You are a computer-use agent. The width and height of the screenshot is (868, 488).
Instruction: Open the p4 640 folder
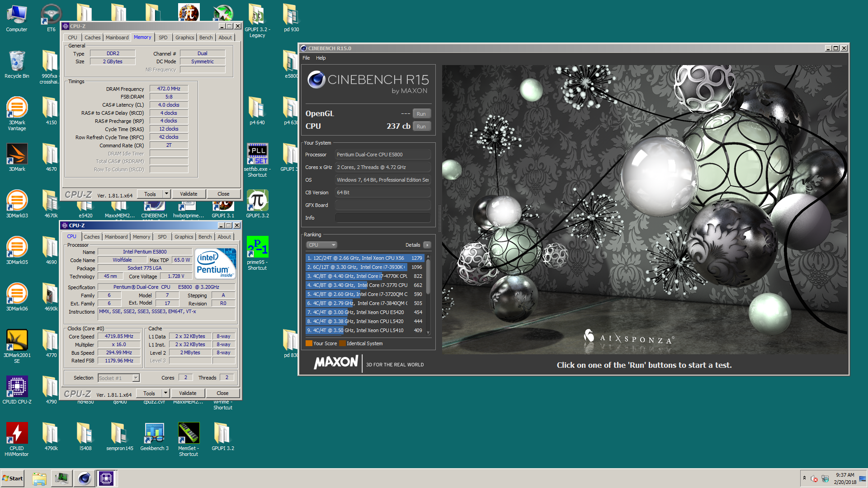point(257,111)
